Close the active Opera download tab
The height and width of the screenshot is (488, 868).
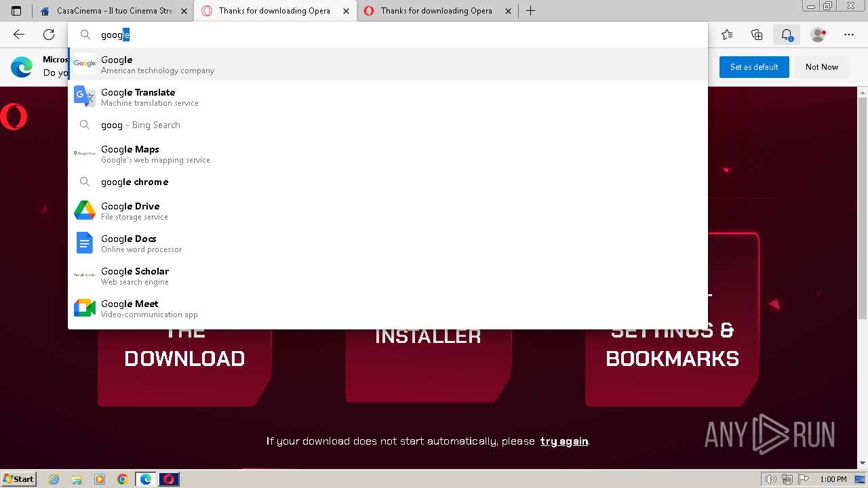click(347, 11)
